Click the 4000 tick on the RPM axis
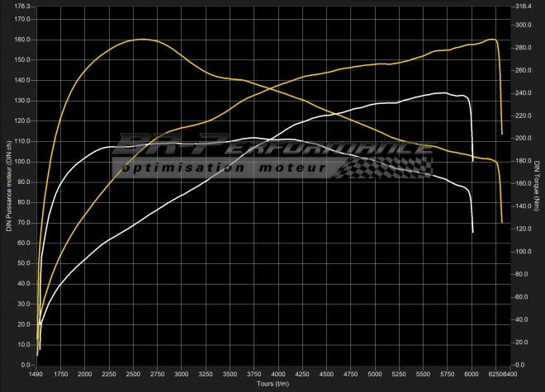Screen dimensions: 545x392 tap(278, 374)
